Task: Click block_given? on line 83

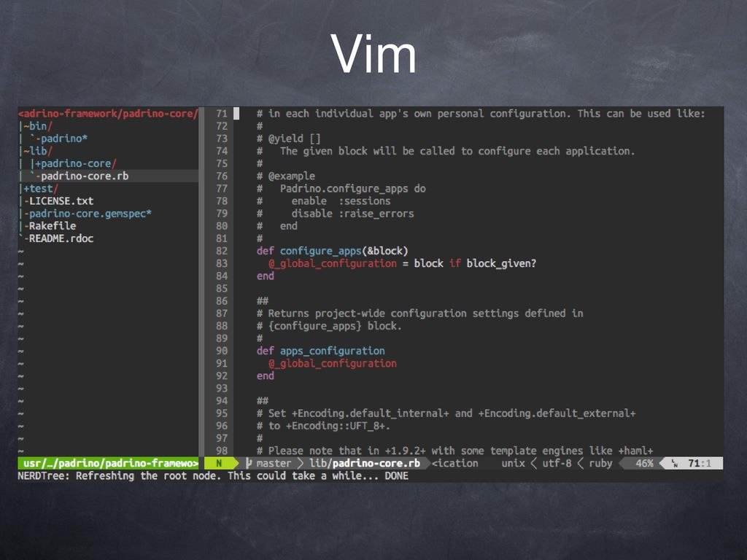Action: 501,263
